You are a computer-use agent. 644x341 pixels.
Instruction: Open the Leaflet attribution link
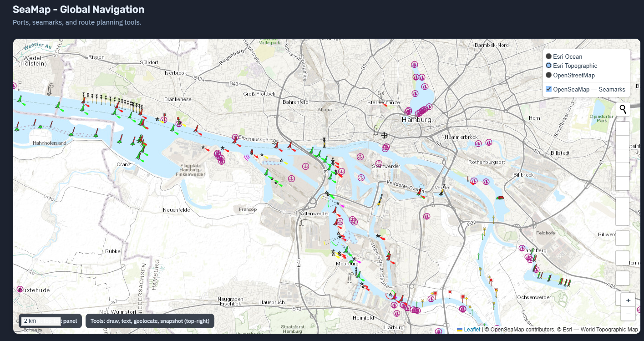point(472,330)
